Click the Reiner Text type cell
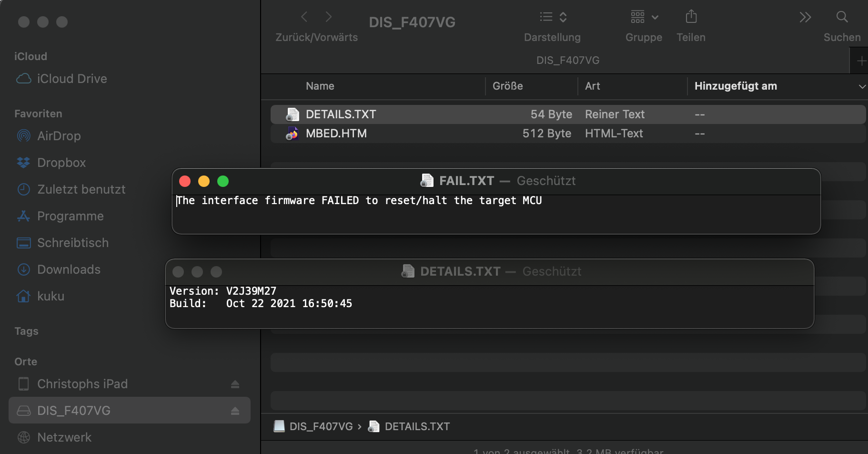 point(615,114)
